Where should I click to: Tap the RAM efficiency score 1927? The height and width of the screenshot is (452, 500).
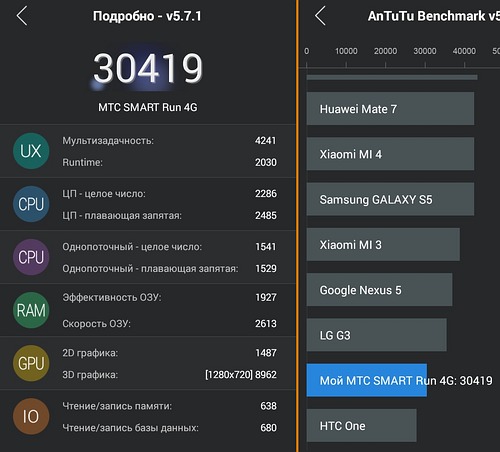coord(266,297)
